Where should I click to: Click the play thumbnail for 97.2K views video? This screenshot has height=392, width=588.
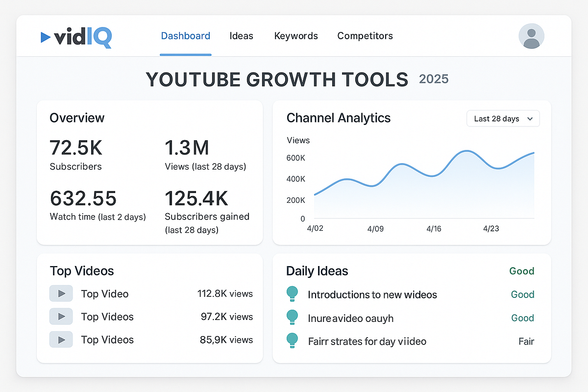pyautogui.click(x=61, y=317)
